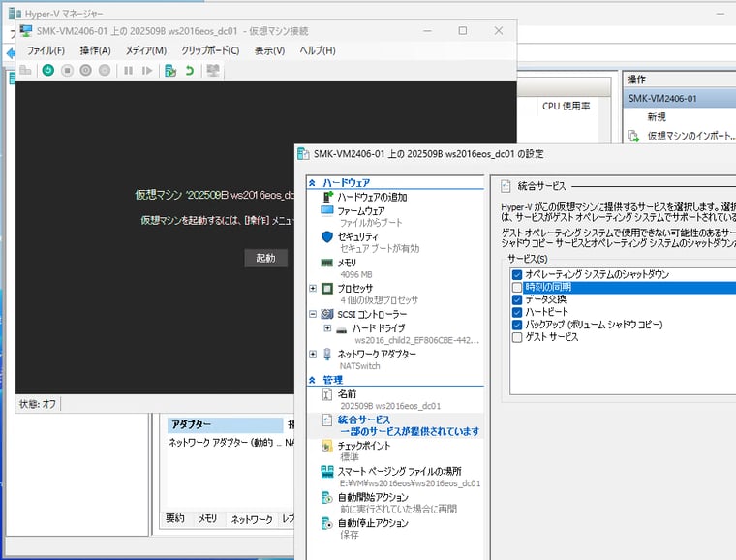Click the green Start power icon in toolbar
Image resolution: width=736 pixels, height=560 pixels.
coord(47,71)
